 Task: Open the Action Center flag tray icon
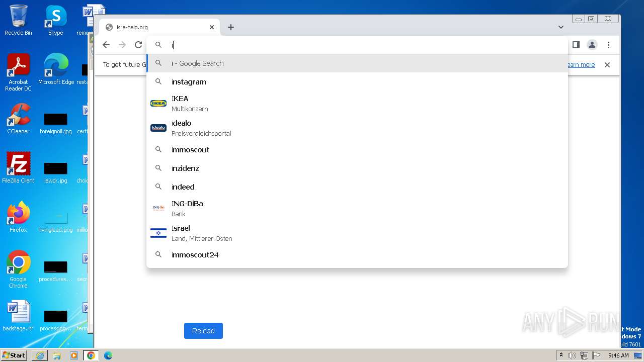pos(596,355)
